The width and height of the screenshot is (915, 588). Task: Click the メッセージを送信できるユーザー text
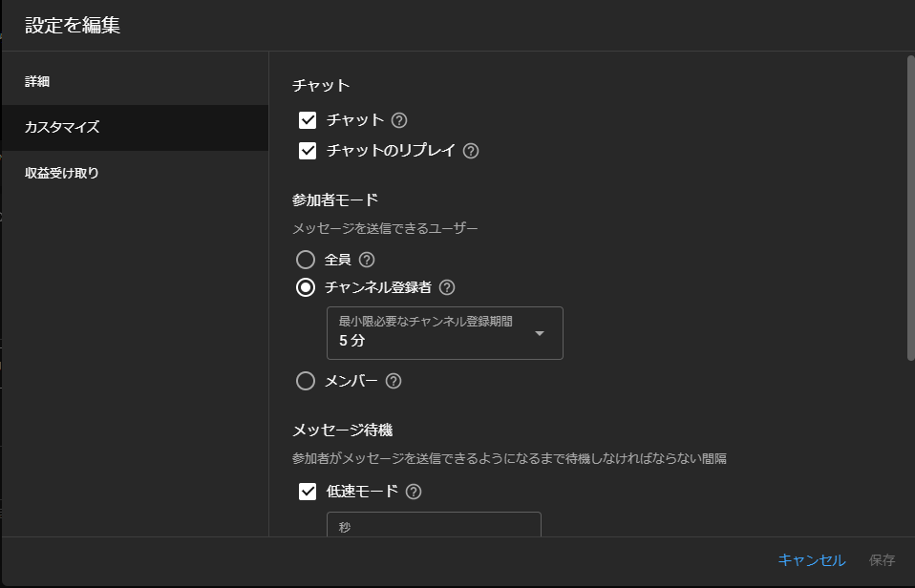(x=385, y=228)
